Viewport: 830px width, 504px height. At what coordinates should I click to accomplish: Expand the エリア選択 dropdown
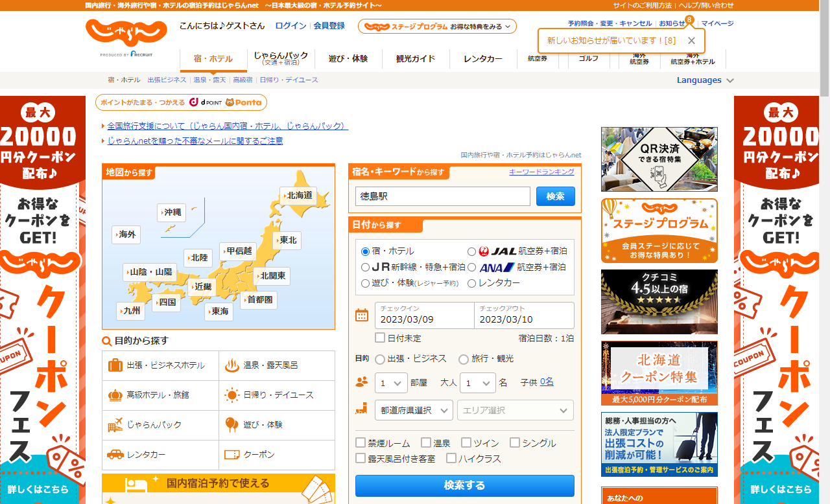coord(516,410)
